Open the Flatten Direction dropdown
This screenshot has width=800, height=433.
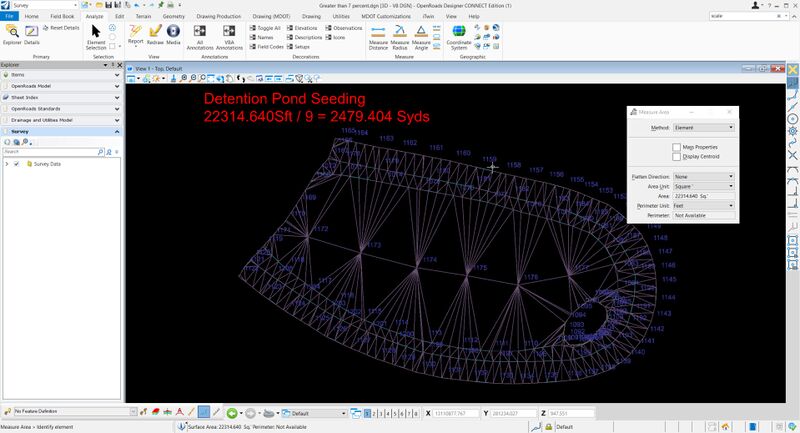pyautogui.click(x=704, y=176)
